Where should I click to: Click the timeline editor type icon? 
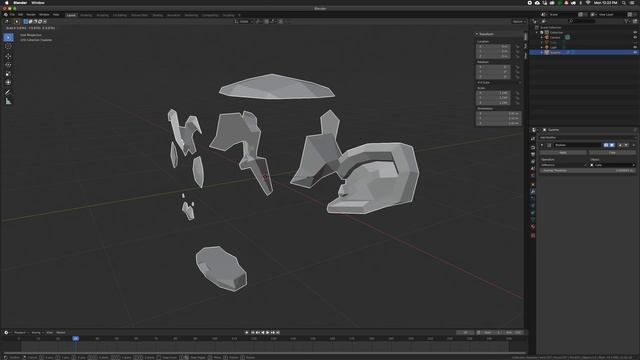6,333
